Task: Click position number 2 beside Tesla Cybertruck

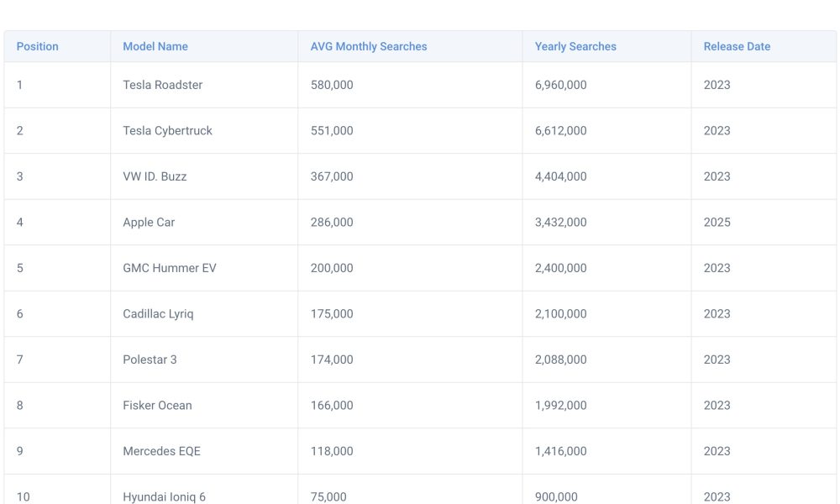Action: click(x=20, y=131)
